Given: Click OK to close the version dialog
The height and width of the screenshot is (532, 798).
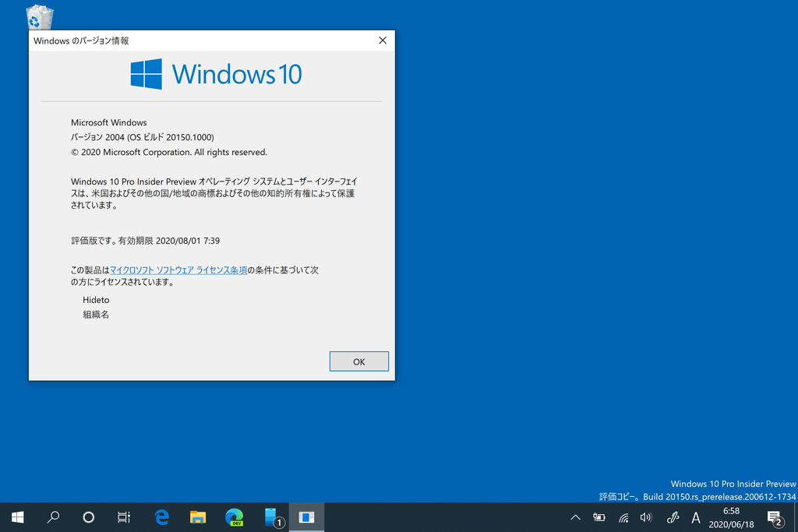Looking at the screenshot, I should click(358, 361).
